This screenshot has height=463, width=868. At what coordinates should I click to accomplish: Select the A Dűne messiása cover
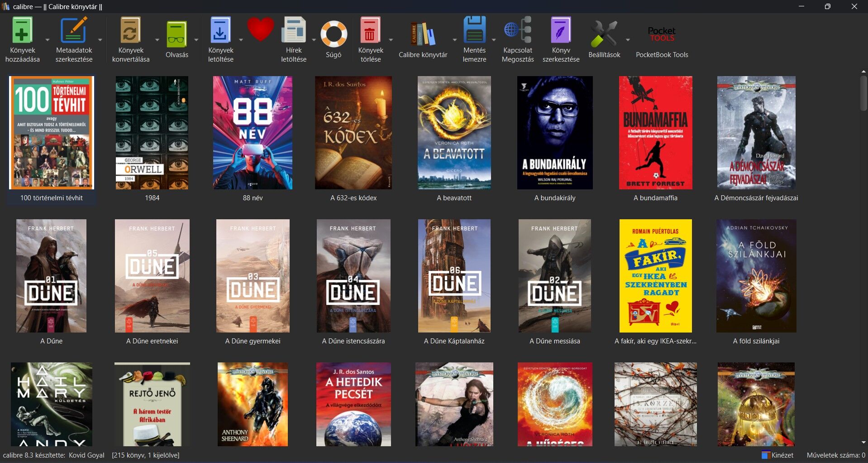point(555,276)
